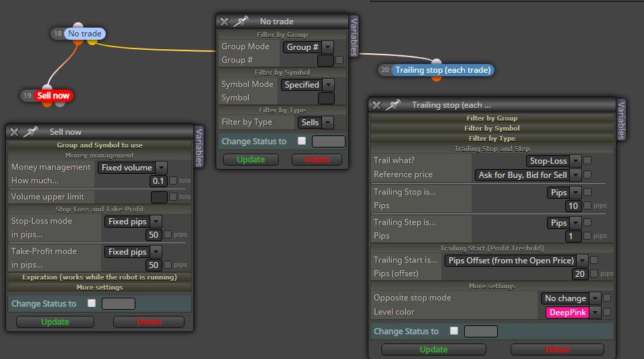Click Change Status field in Trailing stop panel
This screenshot has width=644, height=359.
click(x=480, y=331)
